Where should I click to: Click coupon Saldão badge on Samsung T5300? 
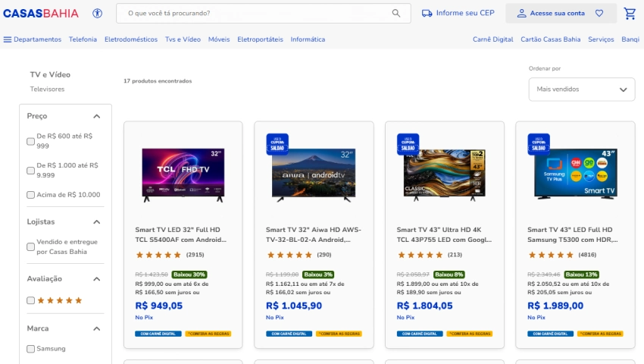point(539,144)
